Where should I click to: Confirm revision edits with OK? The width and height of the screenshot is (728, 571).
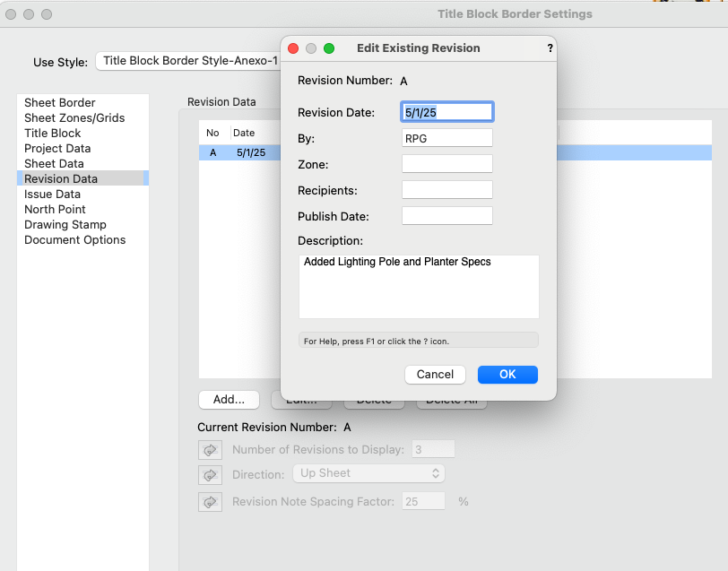click(507, 374)
